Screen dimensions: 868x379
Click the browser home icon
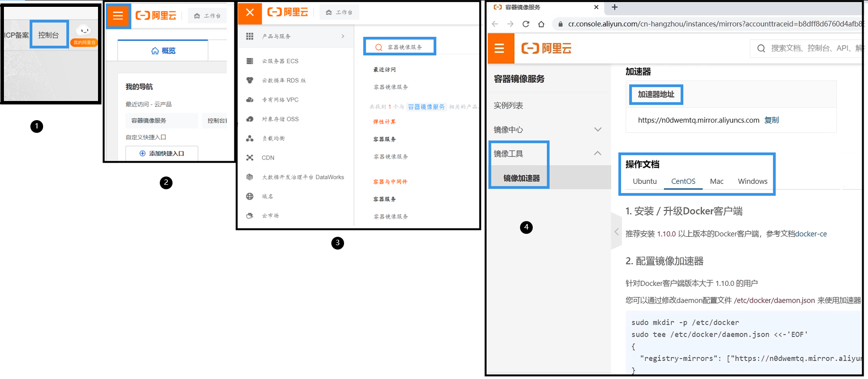[541, 24]
